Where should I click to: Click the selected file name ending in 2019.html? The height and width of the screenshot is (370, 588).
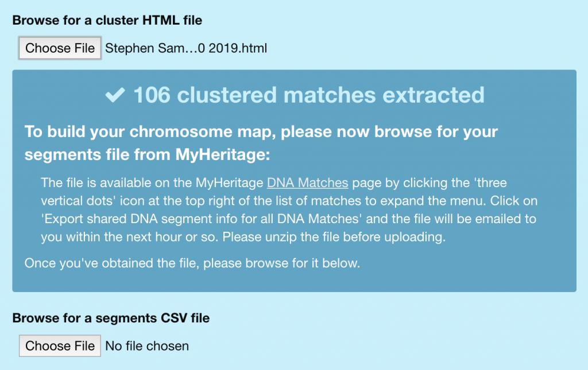(x=186, y=48)
